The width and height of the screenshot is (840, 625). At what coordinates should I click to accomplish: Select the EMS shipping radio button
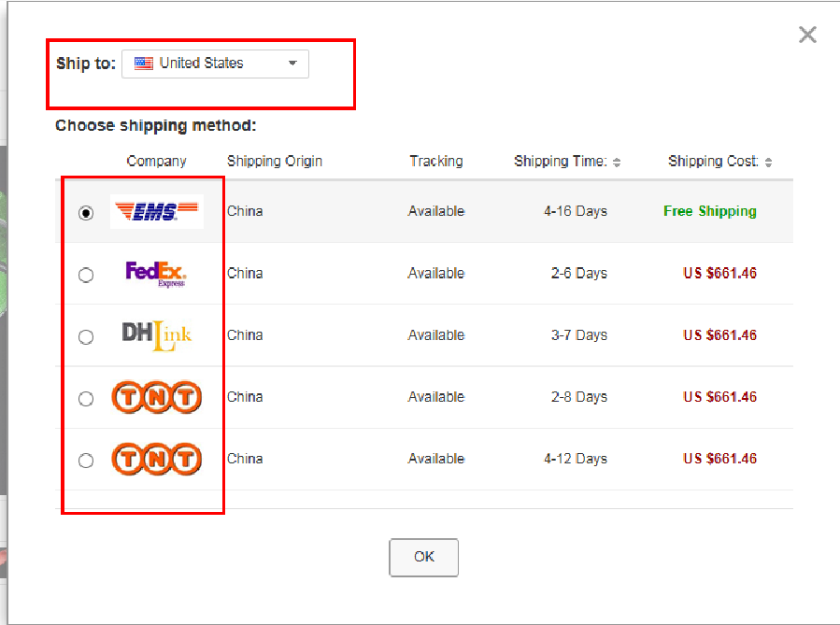pos(86,213)
